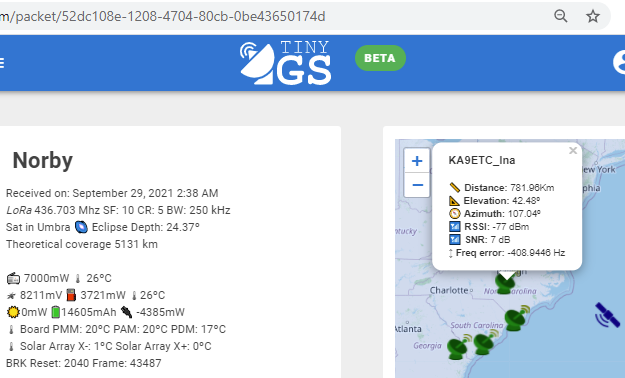Click the Atlanta city label on map

pos(408,329)
